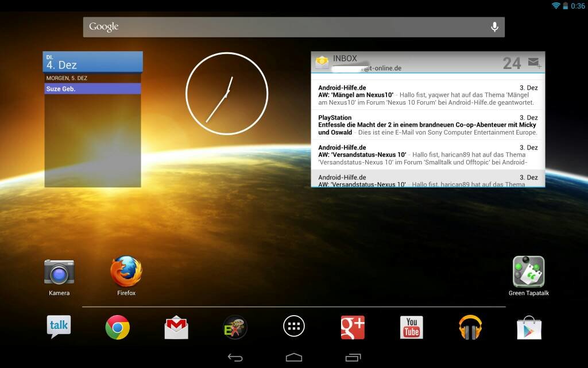Open email app via envelope icon
Screen dimensions: 588x368
click(322, 62)
